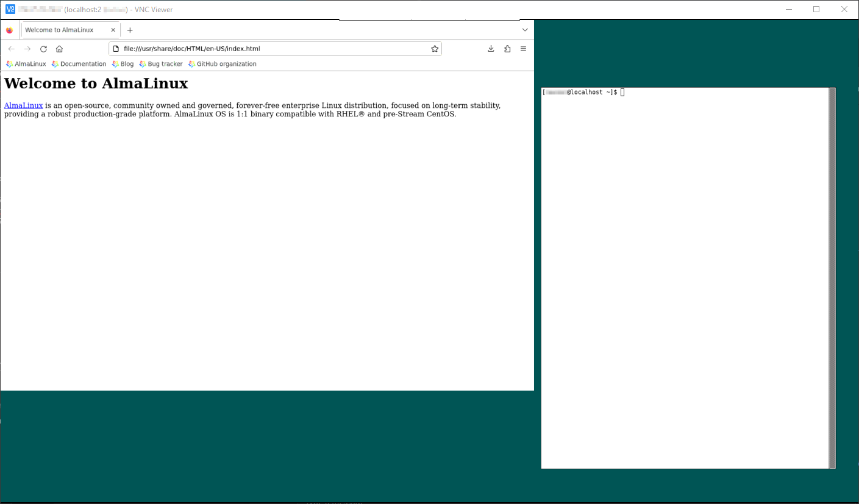
Task: Go forward with the forward arrow
Action: tap(27, 49)
